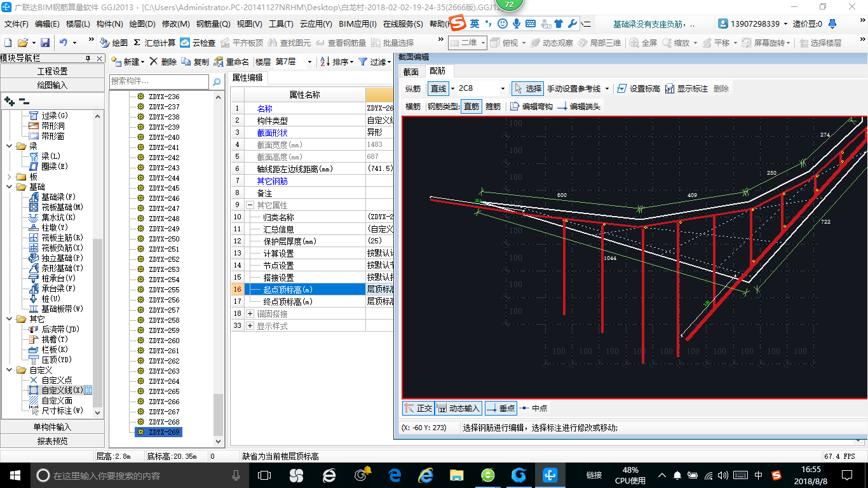This screenshot has height=488, width=868.
Task: Open 过滤 filter dropdown
Action: tap(375, 62)
